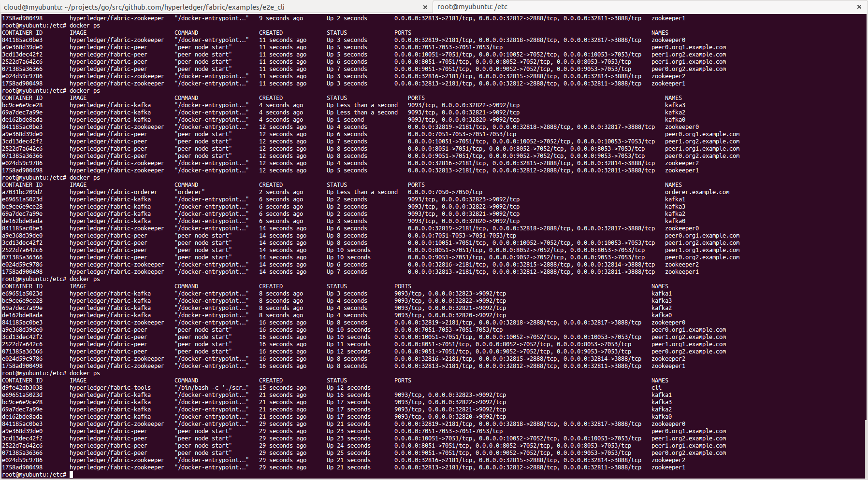Click "4 seconds ago" in the kafka3 row
Viewport: 868px width, 480px height.
click(x=281, y=105)
